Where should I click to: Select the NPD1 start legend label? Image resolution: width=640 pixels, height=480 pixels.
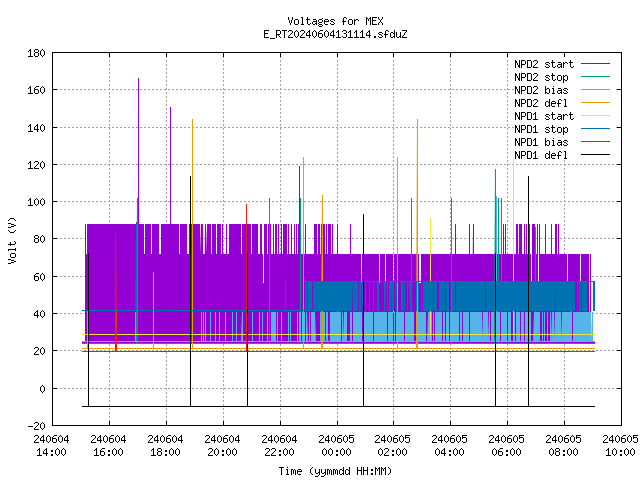pyautogui.click(x=544, y=116)
